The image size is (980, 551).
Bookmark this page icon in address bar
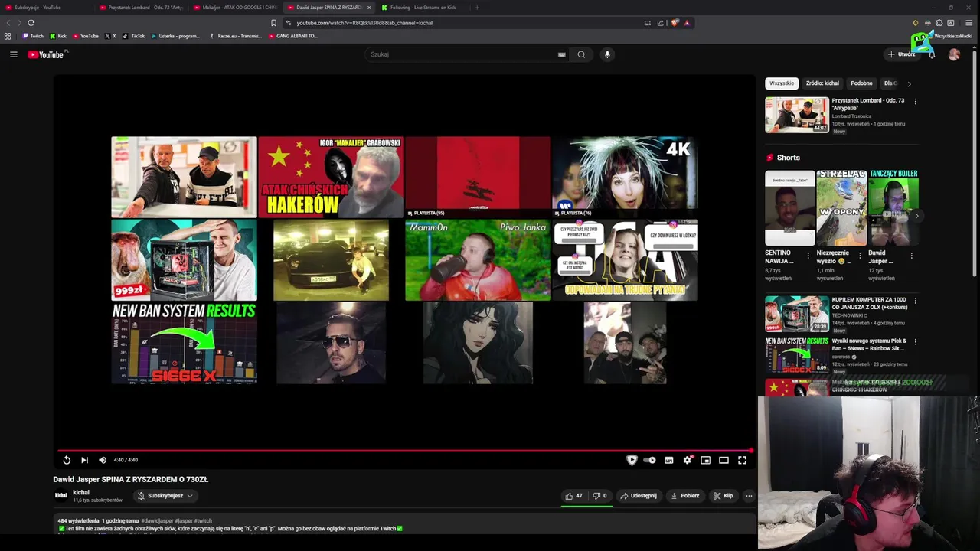click(x=273, y=23)
